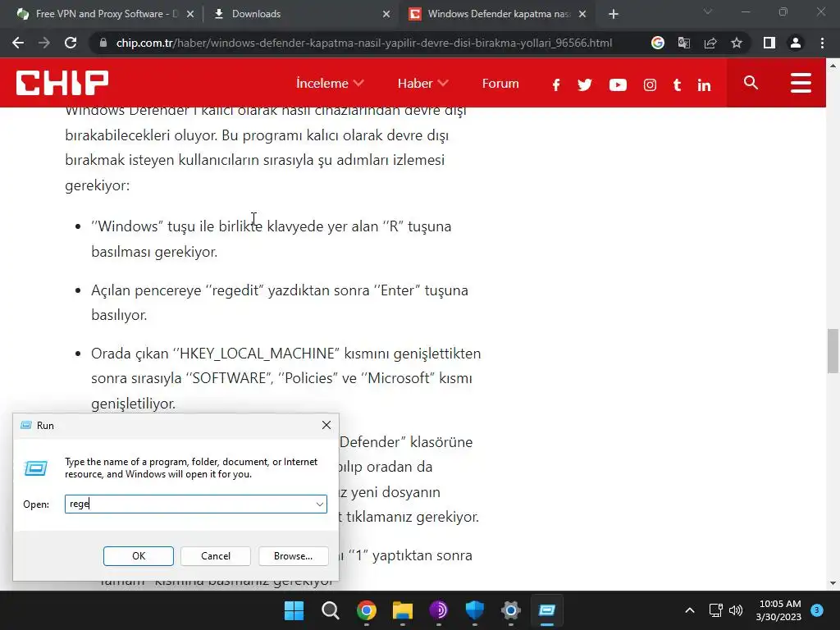This screenshot has width=840, height=630.
Task: Bookmark this page with the star icon
Action: tap(737, 43)
